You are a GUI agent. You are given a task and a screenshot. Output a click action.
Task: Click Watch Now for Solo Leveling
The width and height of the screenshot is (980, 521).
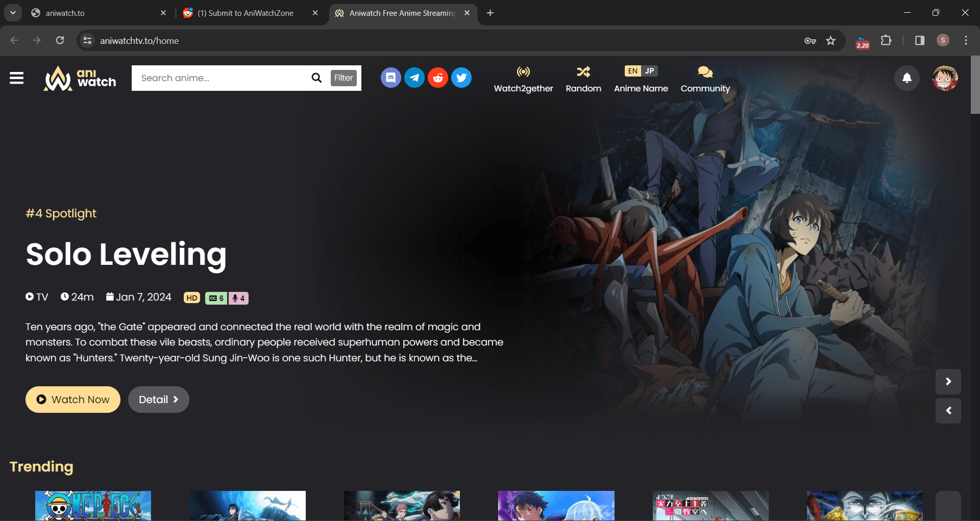(x=73, y=400)
